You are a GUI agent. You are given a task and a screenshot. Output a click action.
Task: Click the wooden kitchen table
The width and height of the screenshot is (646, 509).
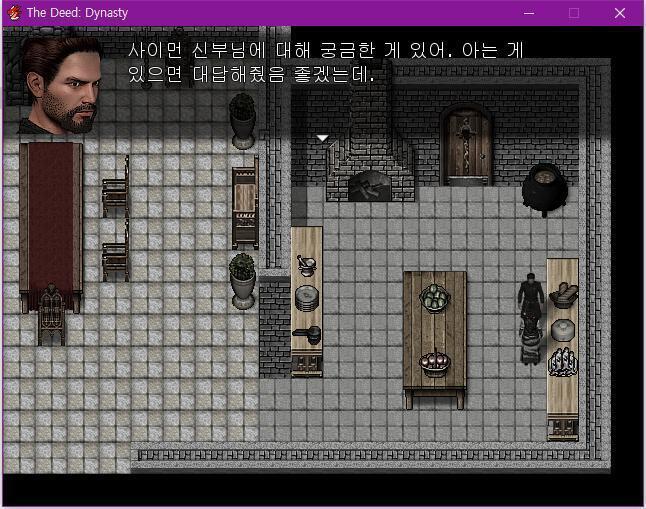tap(435, 340)
